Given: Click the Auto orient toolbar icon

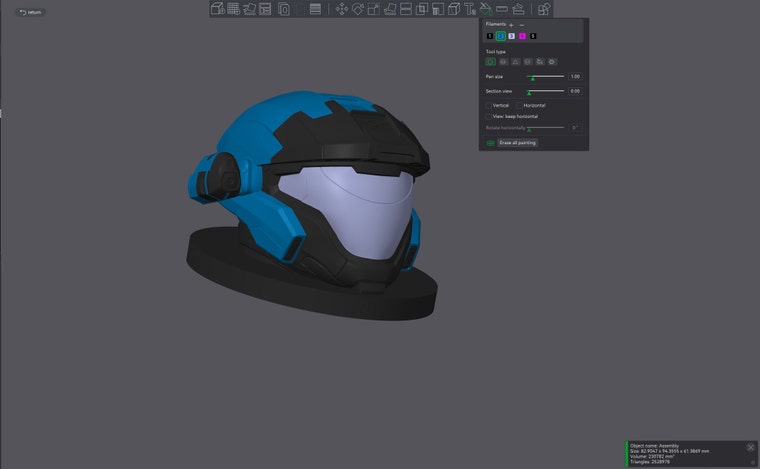Looking at the screenshot, I should (250, 9).
